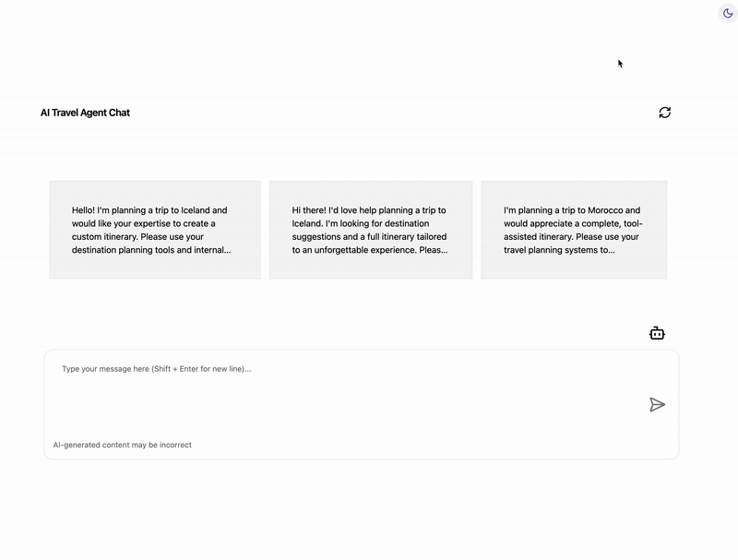Select the prompt about 'an unforgettable experience'
738x560 pixels.
click(371, 230)
